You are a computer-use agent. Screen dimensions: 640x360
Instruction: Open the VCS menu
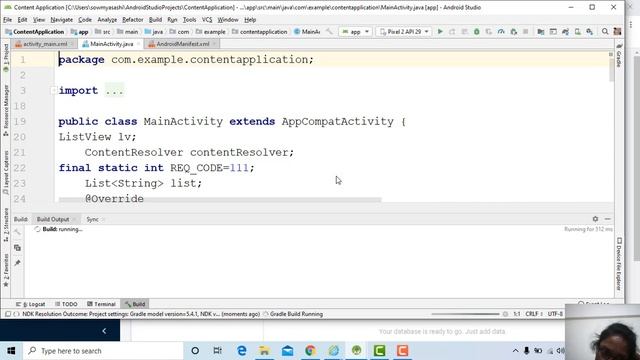pos(207,20)
